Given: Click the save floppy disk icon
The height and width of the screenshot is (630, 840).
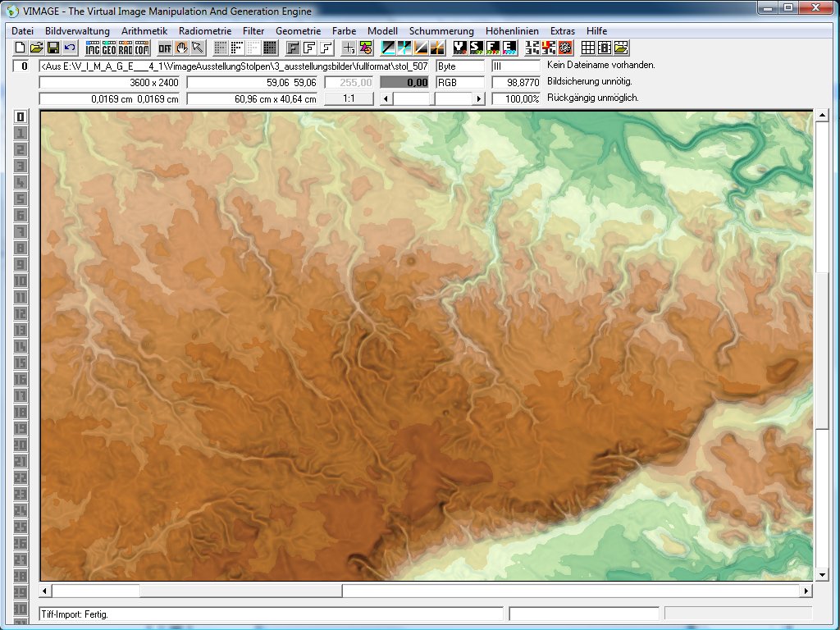Looking at the screenshot, I should 53,48.
